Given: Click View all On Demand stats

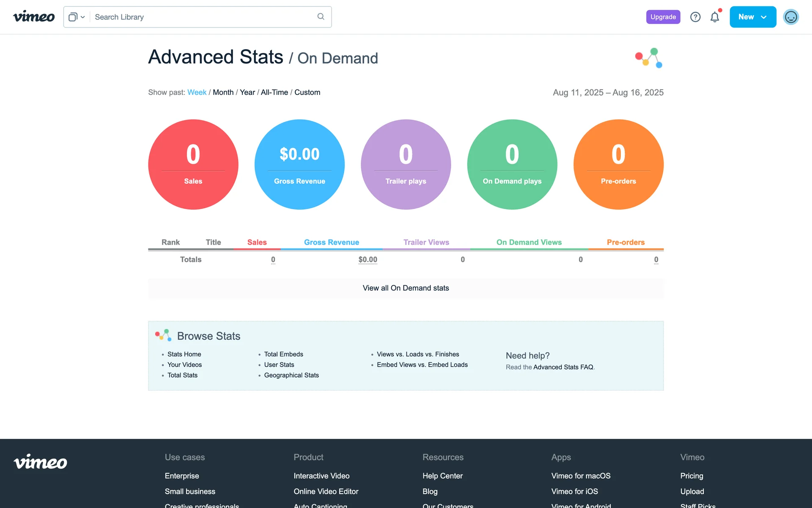Looking at the screenshot, I should click(406, 288).
